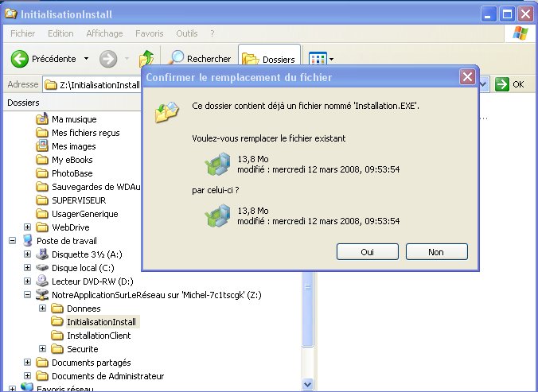Screen dimensions: 538x392
Task: Click the replacement file's installer icon in dialog
Action: 218,215
